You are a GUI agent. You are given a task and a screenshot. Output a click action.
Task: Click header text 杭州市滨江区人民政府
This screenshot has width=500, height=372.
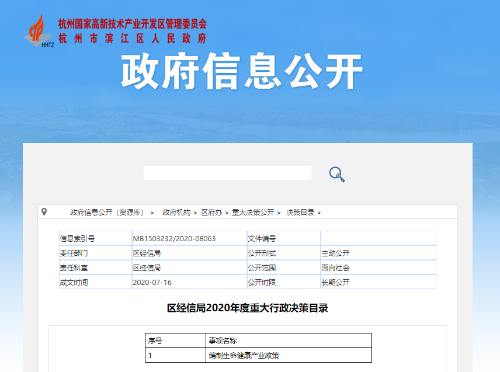[x=133, y=38]
